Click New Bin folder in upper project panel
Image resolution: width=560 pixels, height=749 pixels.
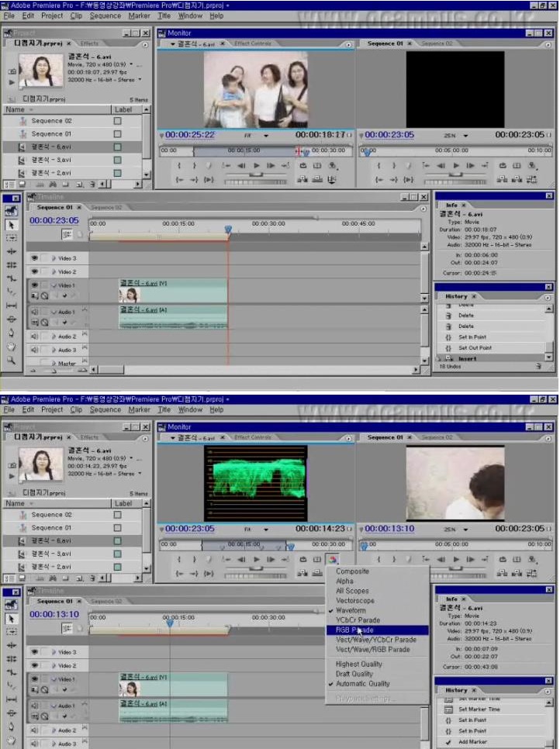(x=65, y=184)
